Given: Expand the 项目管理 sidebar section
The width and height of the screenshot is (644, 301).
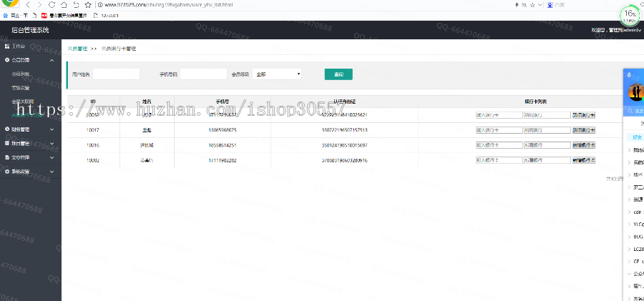Looking at the screenshot, I should tap(30, 143).
